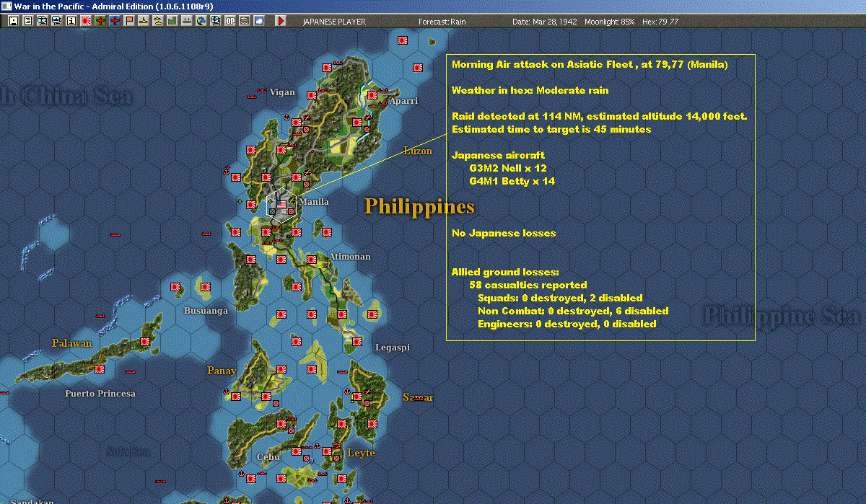Click the 'G4M1 Betty x 14' line
This screenshot has height=504, width=866.
point(512,182)
